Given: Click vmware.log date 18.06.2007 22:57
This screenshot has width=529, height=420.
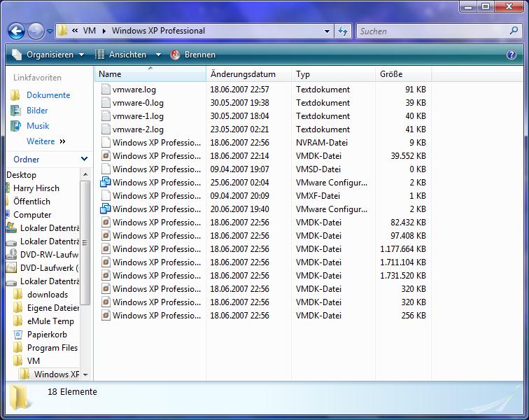Looking at the screenshot, I should pos(239,90).
